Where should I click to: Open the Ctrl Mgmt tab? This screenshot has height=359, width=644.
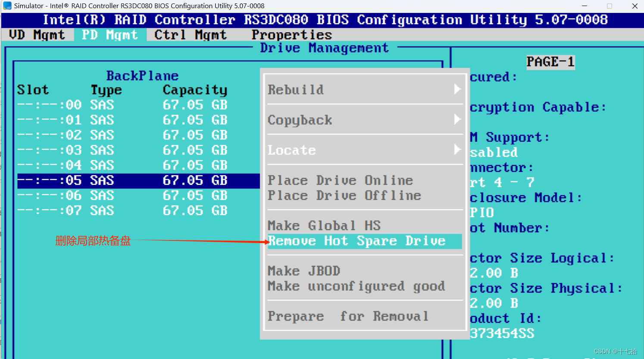(x=191, y=35)
